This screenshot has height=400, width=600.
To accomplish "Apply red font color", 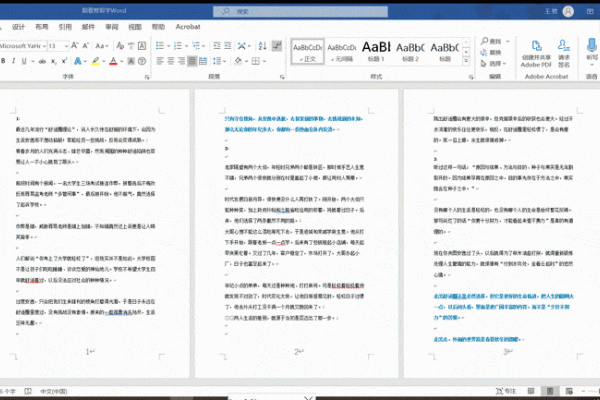I will click(113, 61).
